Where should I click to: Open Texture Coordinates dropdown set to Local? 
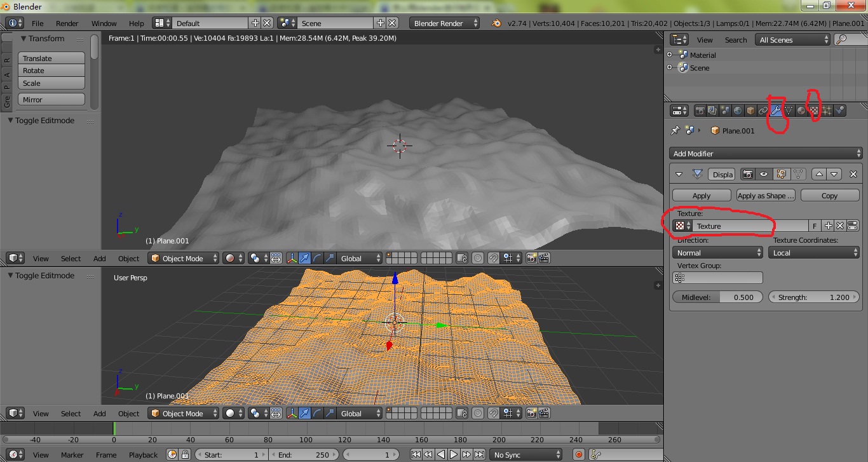815,253
